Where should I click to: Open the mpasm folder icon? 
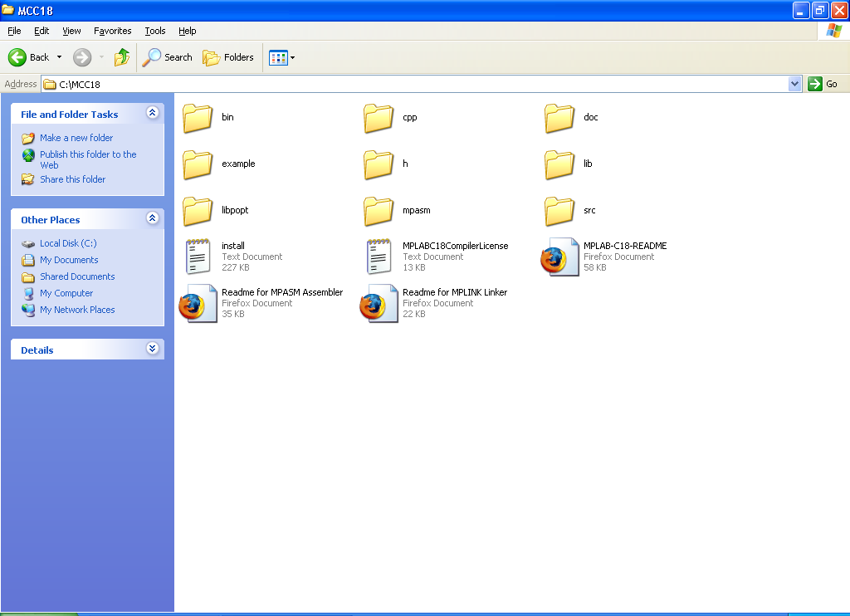[379, 211]
